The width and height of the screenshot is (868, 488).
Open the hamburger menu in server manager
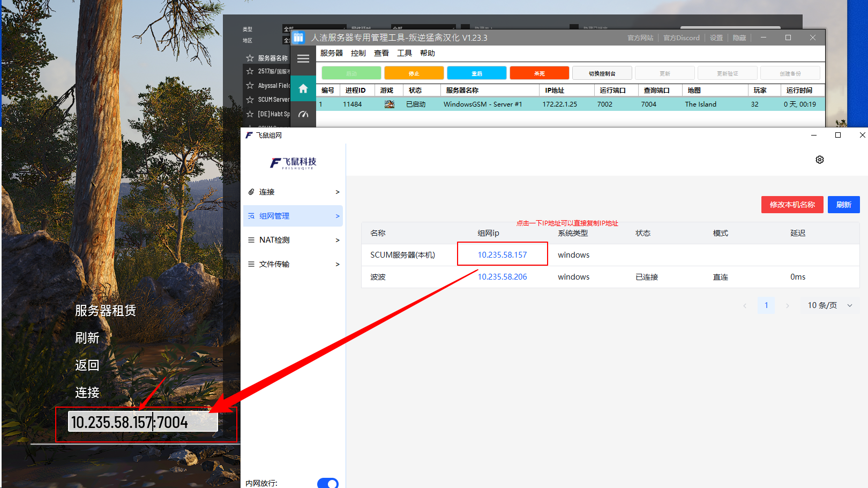click(303, 59)
